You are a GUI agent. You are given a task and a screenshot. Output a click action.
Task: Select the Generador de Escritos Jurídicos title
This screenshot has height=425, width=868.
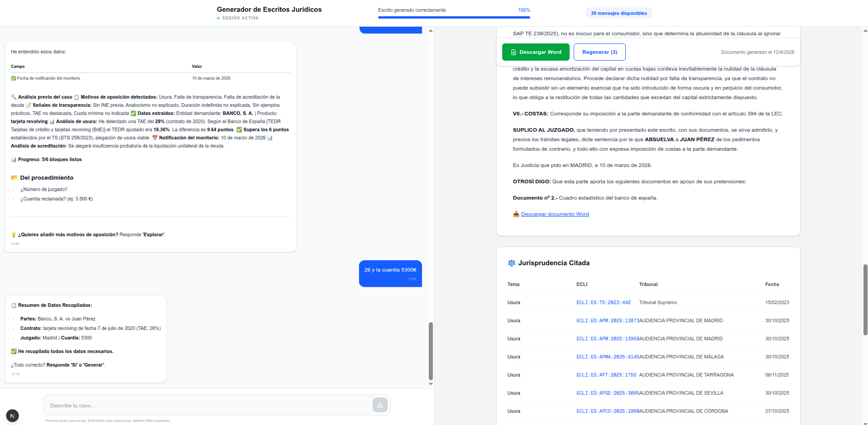pos(269,10)
